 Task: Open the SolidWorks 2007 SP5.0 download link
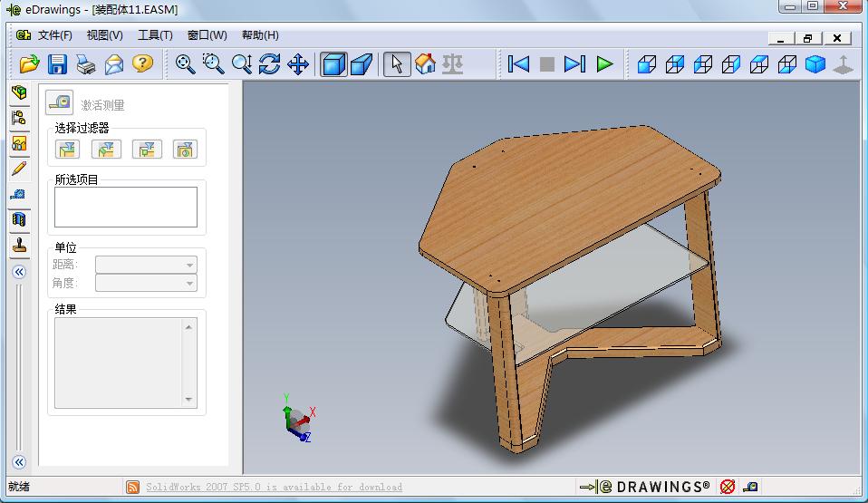pos(274,487)
